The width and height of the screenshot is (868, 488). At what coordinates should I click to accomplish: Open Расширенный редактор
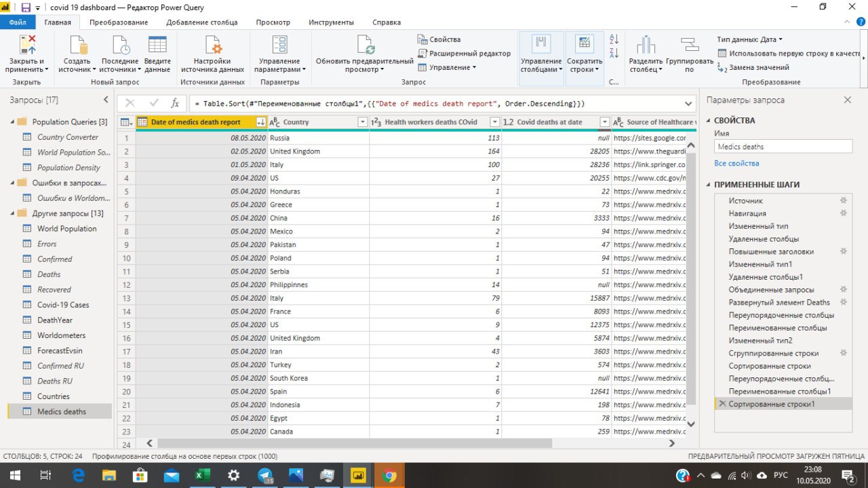tap(464, 54)
